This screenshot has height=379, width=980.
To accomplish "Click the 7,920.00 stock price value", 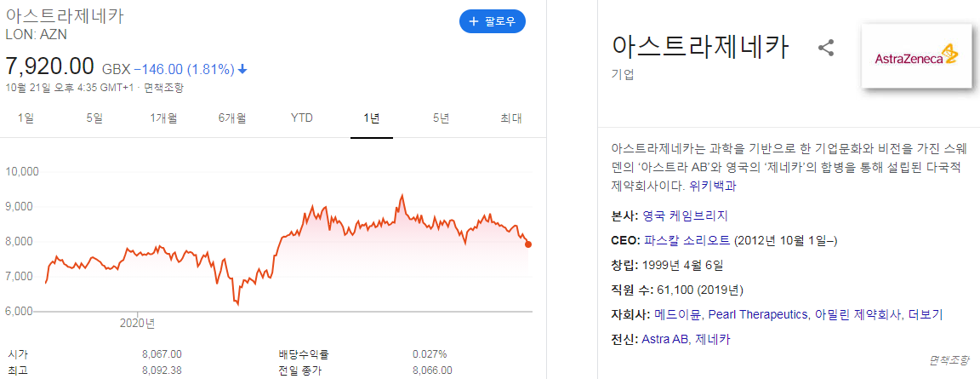I will tap(49, 66).
